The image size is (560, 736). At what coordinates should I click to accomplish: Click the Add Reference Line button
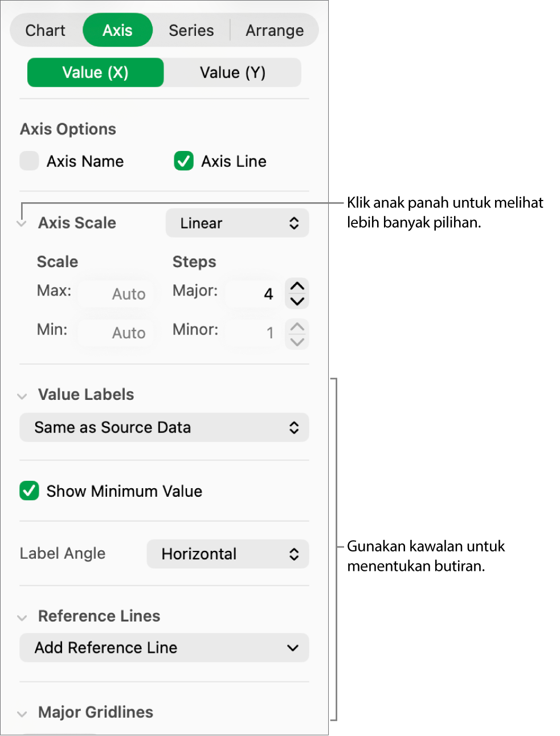click(164, 648)
